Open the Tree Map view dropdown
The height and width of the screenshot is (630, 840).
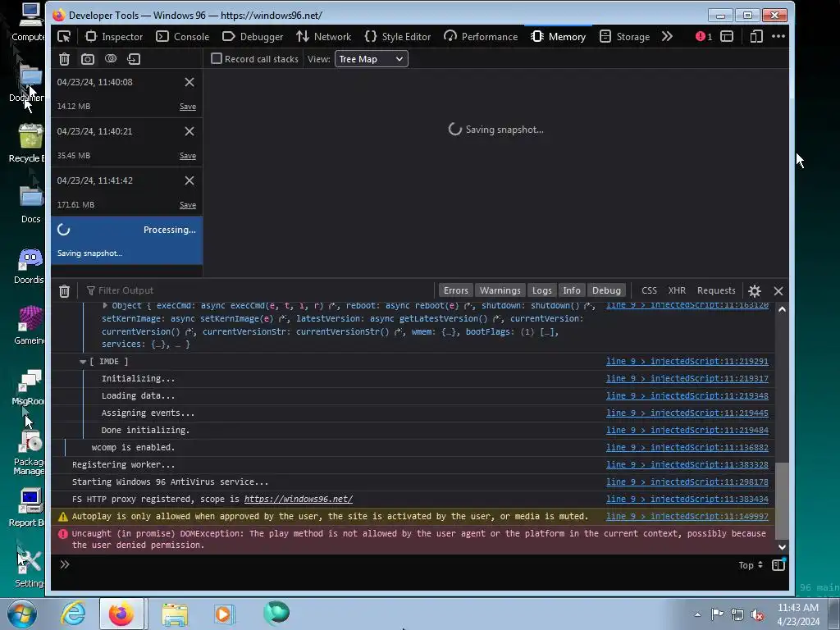point(372,59)
